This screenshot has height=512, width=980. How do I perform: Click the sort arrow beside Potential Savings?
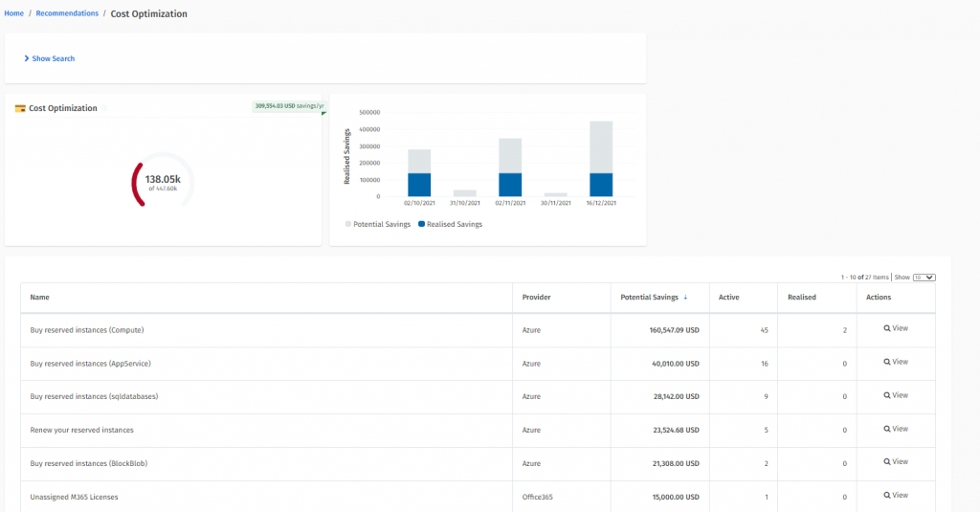tap(685, 297)
